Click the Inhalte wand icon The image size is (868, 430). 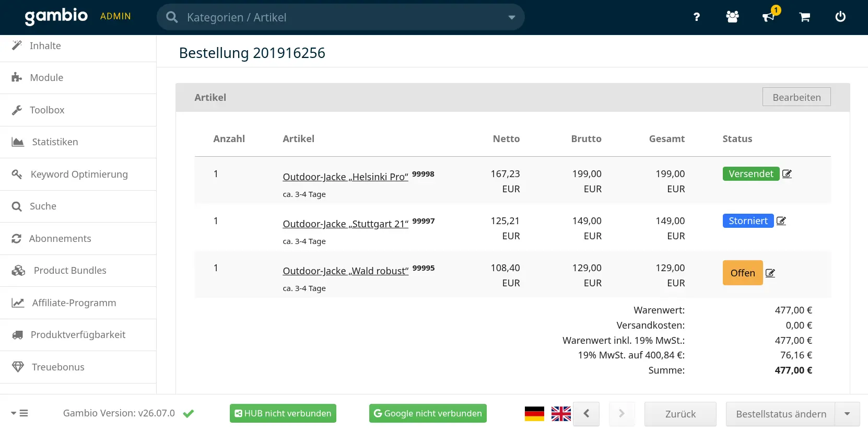coord(17,45)
